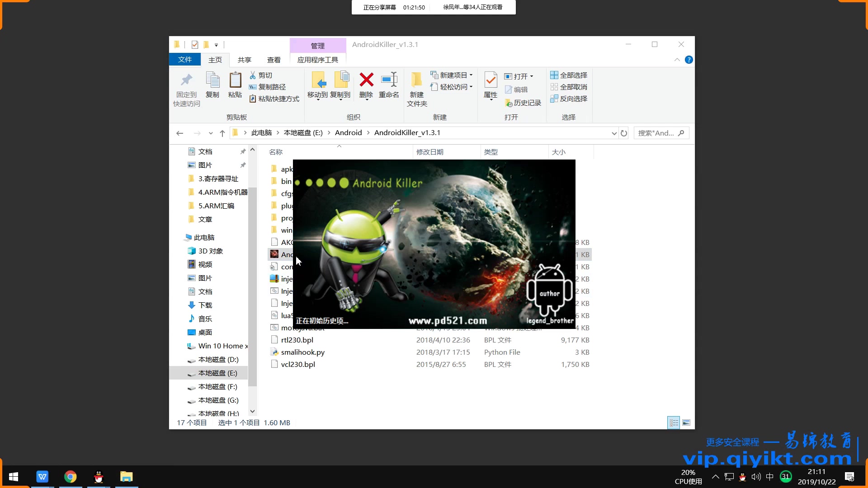Screen dimensions: 868x488
Task: Click the 粘贴 (Paste) icon
Action: [x=235, y=86]
